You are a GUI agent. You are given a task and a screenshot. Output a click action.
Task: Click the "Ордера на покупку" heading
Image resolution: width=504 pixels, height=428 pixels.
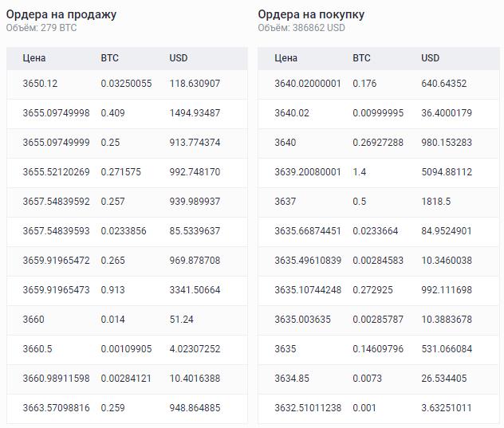click(311, 14)
